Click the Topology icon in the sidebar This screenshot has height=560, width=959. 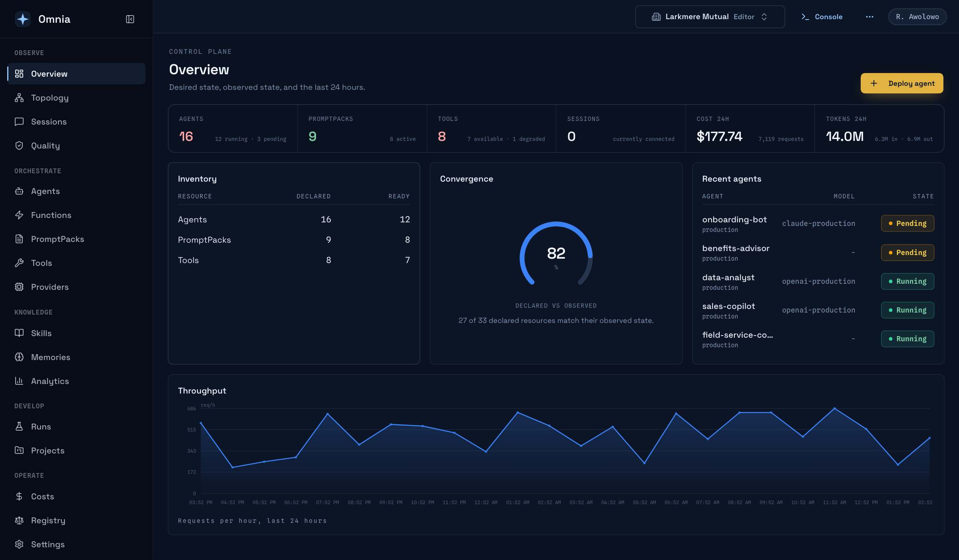[19, 98]
